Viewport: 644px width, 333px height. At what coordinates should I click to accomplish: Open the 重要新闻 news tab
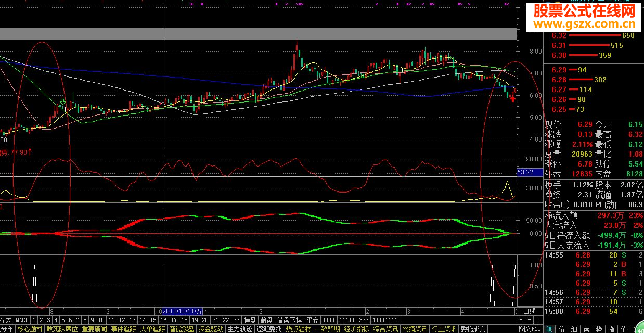pyautogui.click(x=94, y=329)
